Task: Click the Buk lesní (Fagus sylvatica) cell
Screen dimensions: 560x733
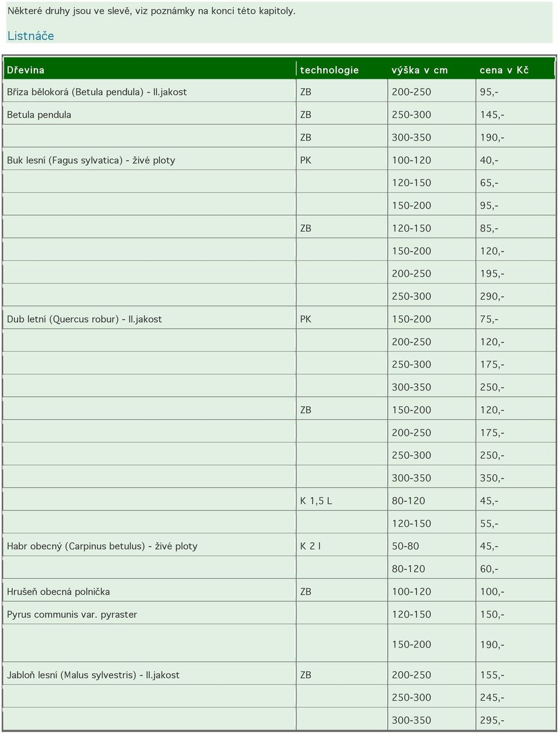Action: [x=150, y=160]
